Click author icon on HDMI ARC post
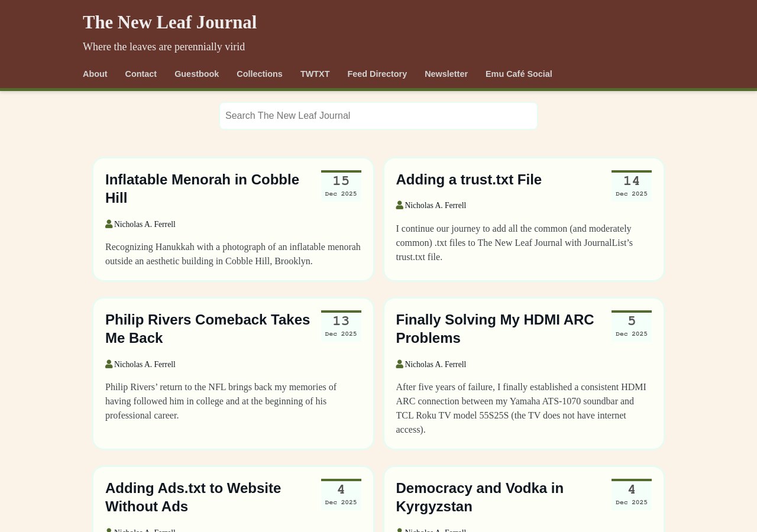Viewport: 757px width, 532px height. (x=400, y=364)
